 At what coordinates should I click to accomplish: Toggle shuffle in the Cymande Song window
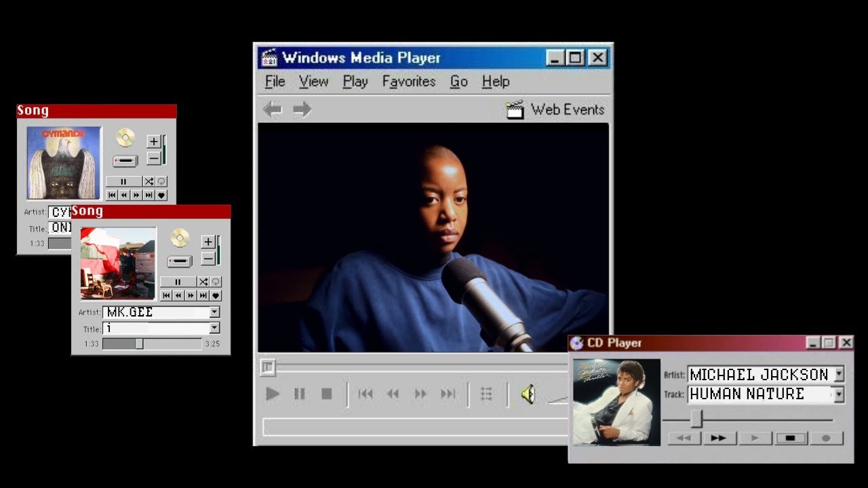149,182
